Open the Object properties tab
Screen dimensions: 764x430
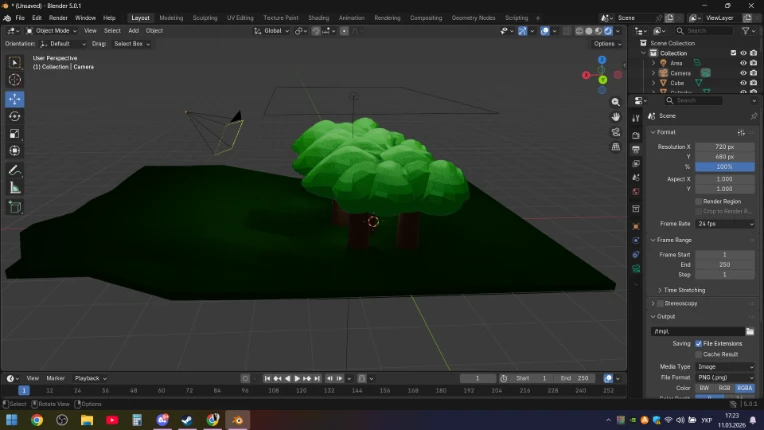[x=636, y=226]
